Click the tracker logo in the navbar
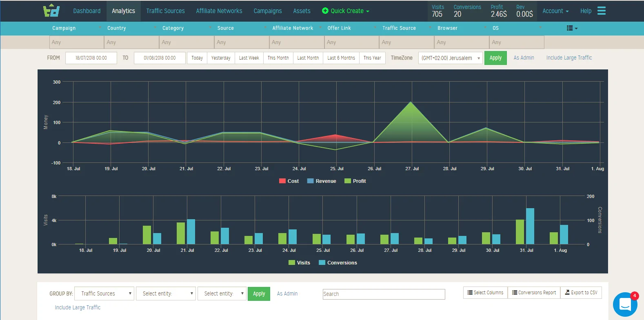 tap(51, 11)
